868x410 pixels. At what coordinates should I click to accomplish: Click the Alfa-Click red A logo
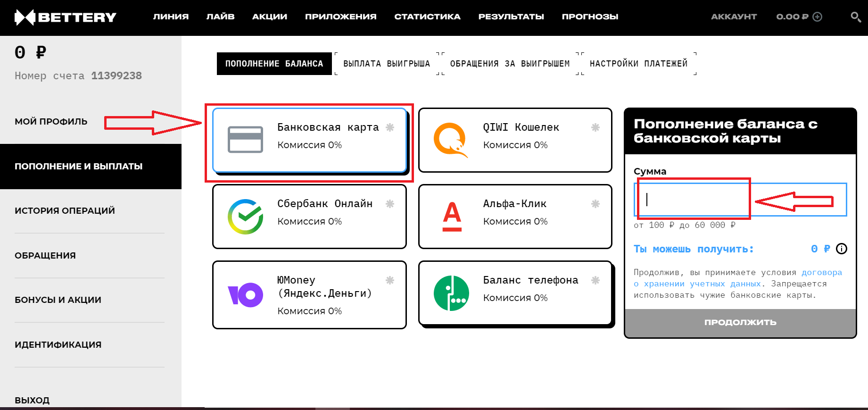(452, 217)
